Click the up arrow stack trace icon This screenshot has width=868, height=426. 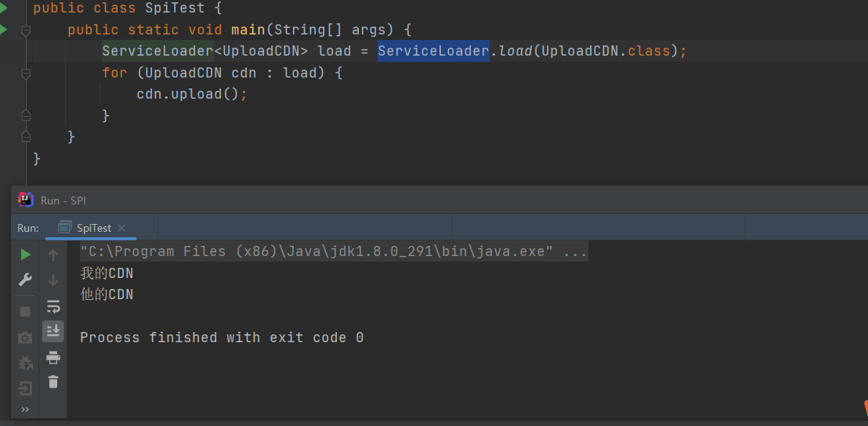(x=53, y=255)
